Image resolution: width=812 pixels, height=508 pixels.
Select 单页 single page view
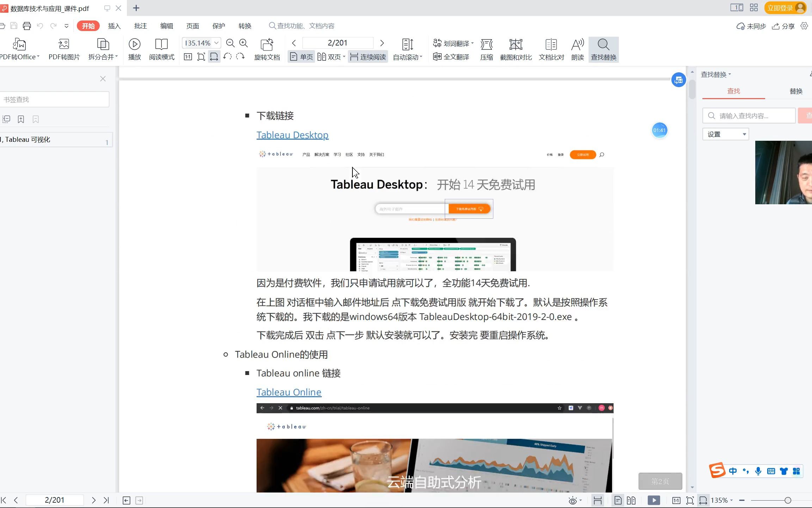[x=301, y=57]
